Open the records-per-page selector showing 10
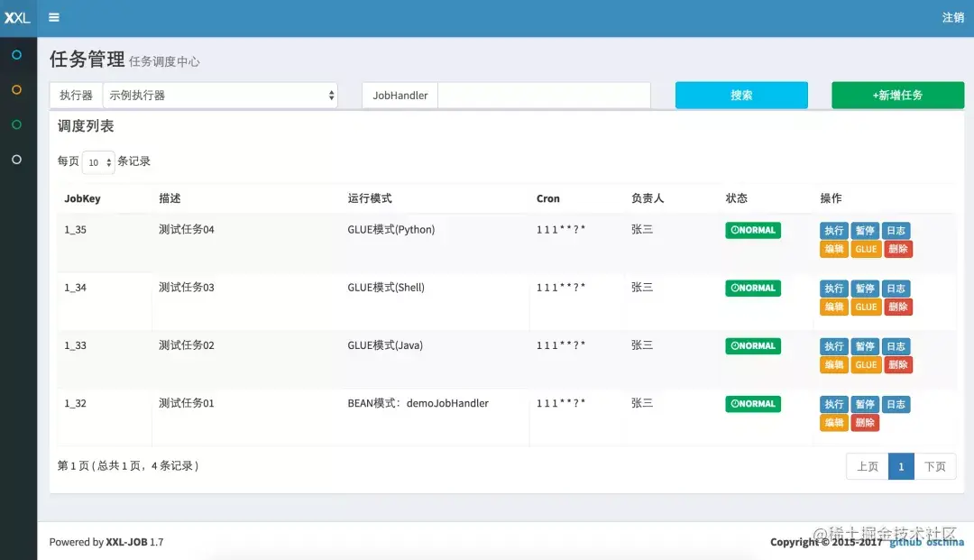The image size is (974, 560). pos(98,162)
